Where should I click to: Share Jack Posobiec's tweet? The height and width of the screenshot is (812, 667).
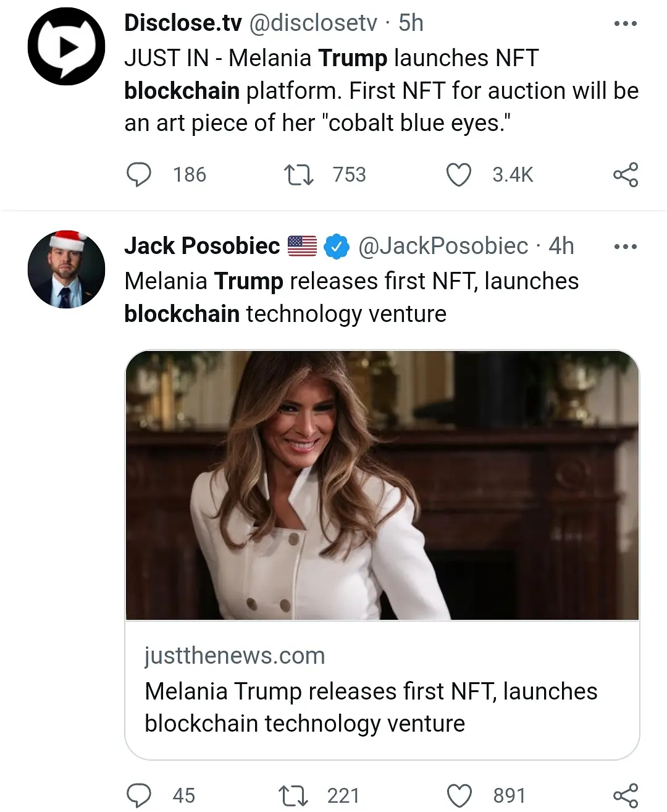click(626, 795)
